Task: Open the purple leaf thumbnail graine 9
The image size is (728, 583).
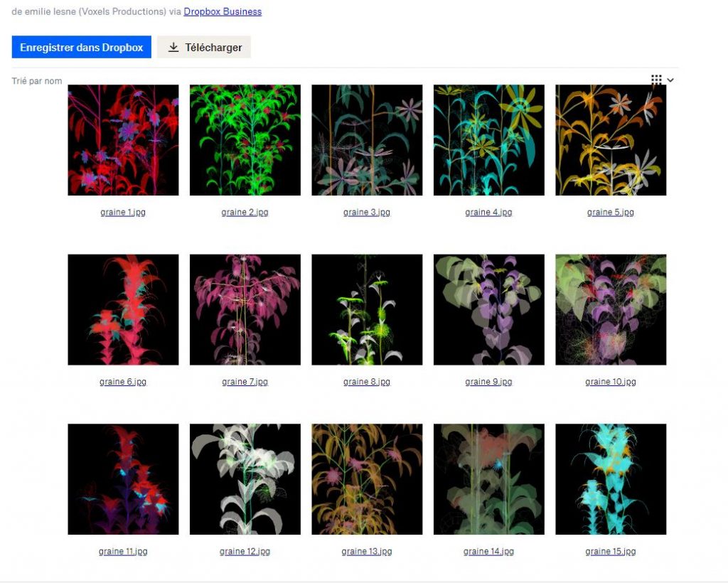Action: coord(488,310)
